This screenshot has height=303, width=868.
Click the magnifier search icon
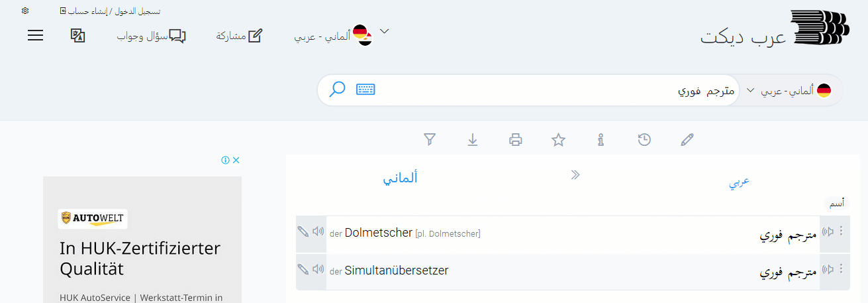pyautogui.click(x=337, y=89)
